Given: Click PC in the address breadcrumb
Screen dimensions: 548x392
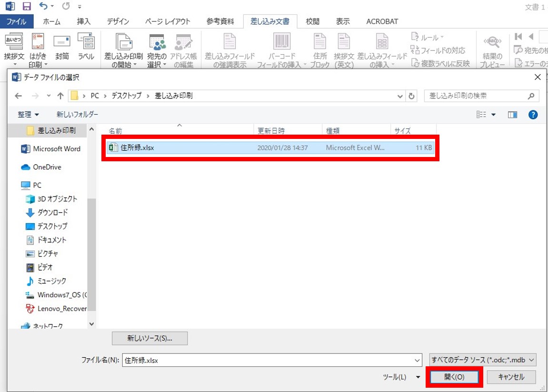Looking at the screenshot, I should 95,96.
